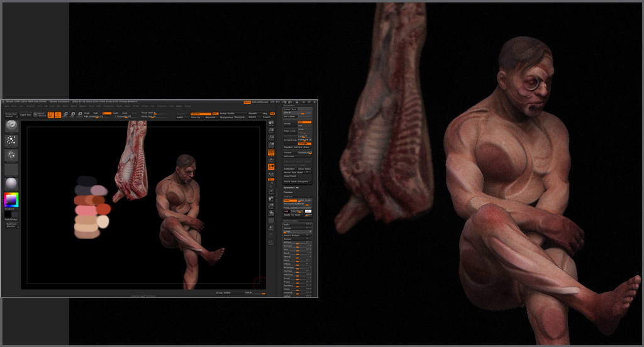Click the L.Sym icon
Screen dimensions: 644x347
tap(271, 174)
